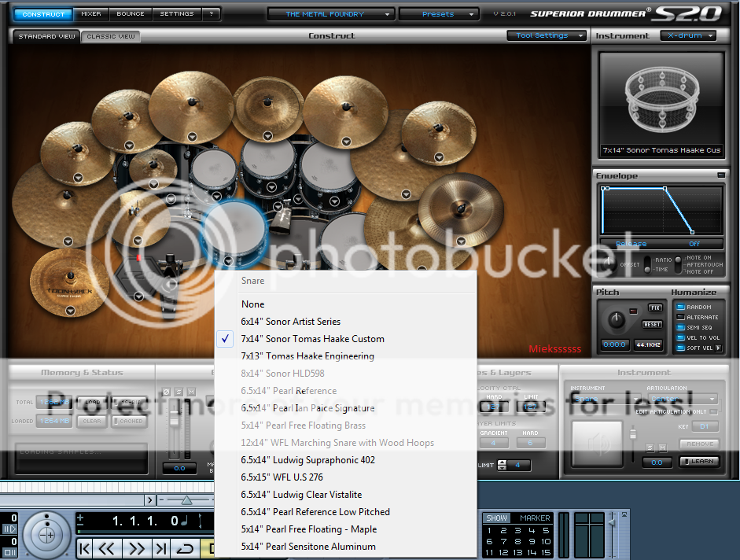
Task: Click the Envelope panel enable indicator
Action: pyautogui.click(x=720, y=175)
